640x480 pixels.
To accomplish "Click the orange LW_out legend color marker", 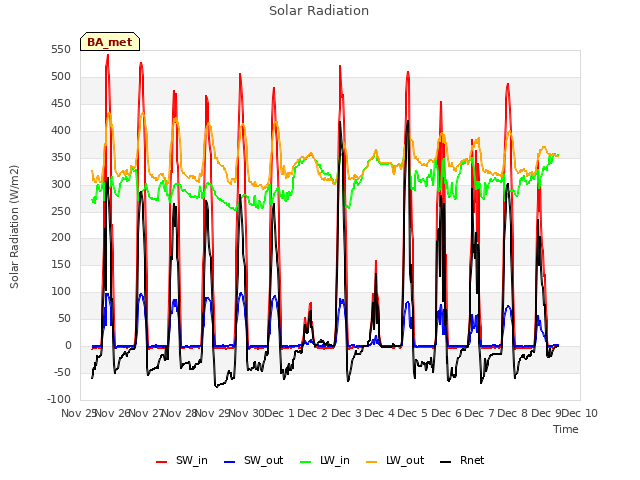I will pos(371,462).
